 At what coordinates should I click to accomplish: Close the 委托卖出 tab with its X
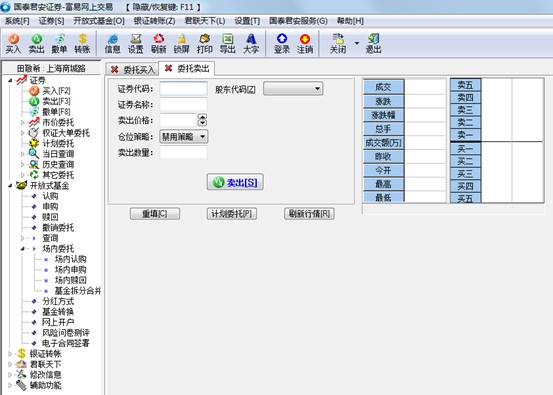tap(168, 68)
